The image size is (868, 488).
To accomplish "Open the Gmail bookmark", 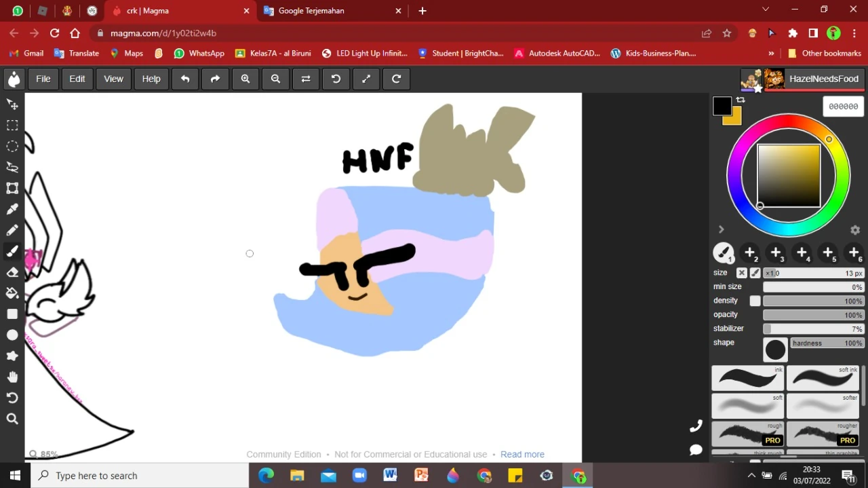I will (26, 53).
